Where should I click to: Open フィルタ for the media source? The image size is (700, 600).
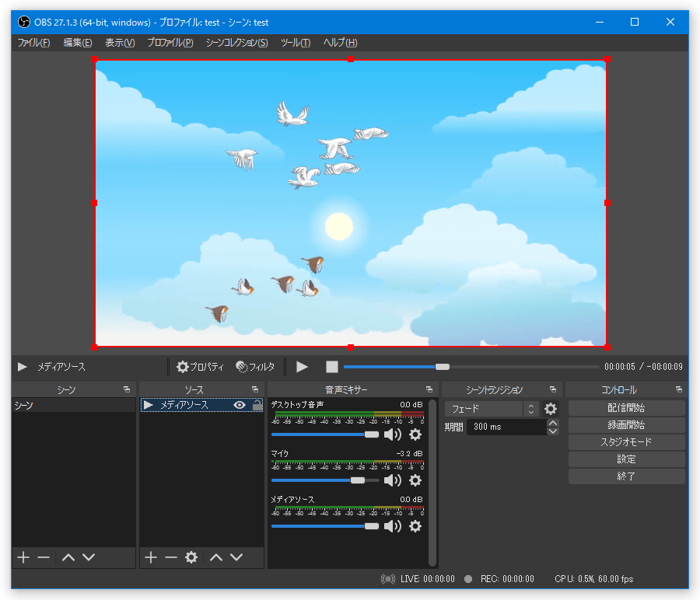[255, 367]
